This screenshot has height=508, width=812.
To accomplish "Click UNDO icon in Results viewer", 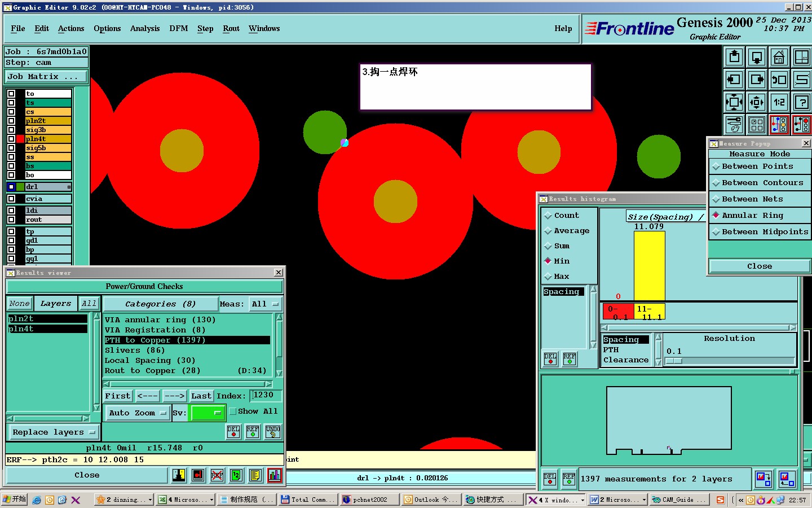I will (x=273, y=432).
